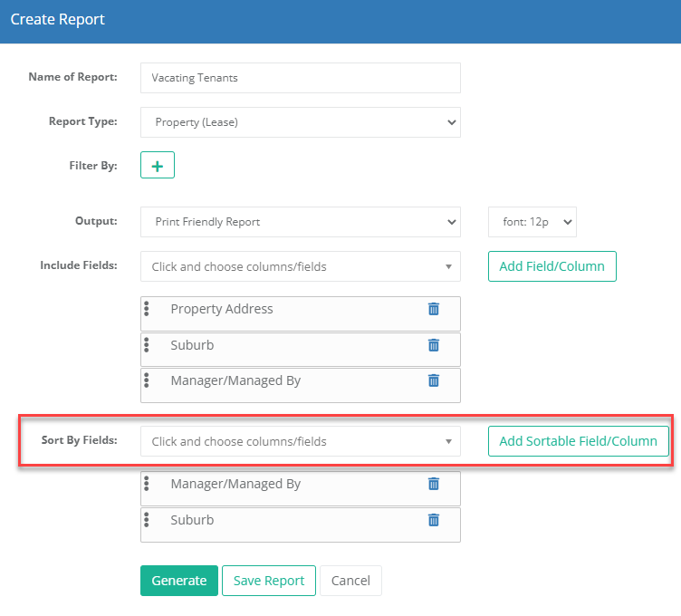Remove Manager/Managed By sort field via trash
The height and width of the screenshot is (616, 681).
point(433,484)
